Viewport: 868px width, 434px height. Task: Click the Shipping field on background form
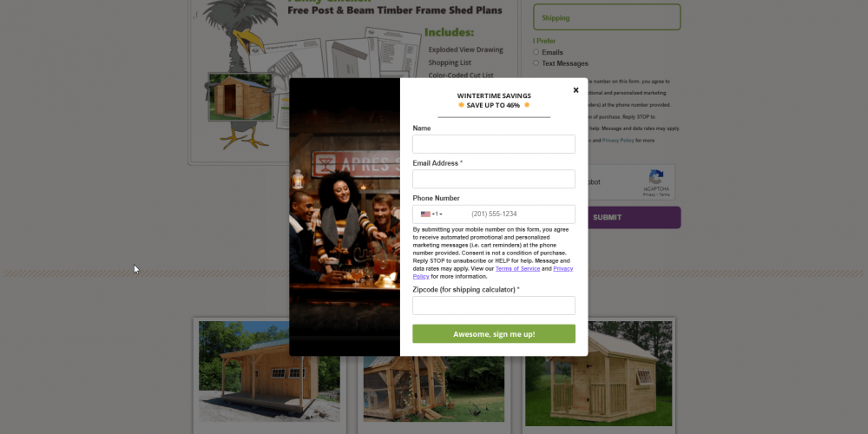tap(607, 17)
